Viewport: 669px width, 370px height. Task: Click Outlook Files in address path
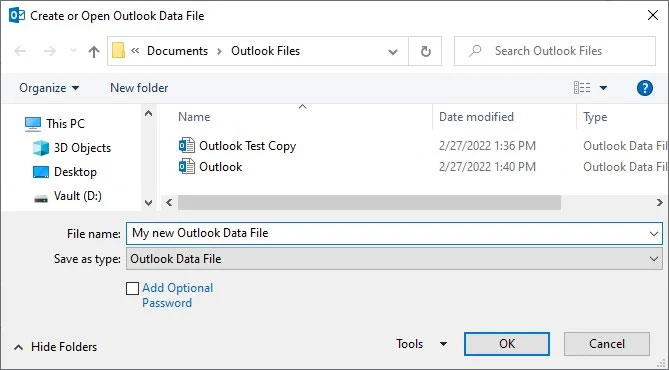(265, 51)
